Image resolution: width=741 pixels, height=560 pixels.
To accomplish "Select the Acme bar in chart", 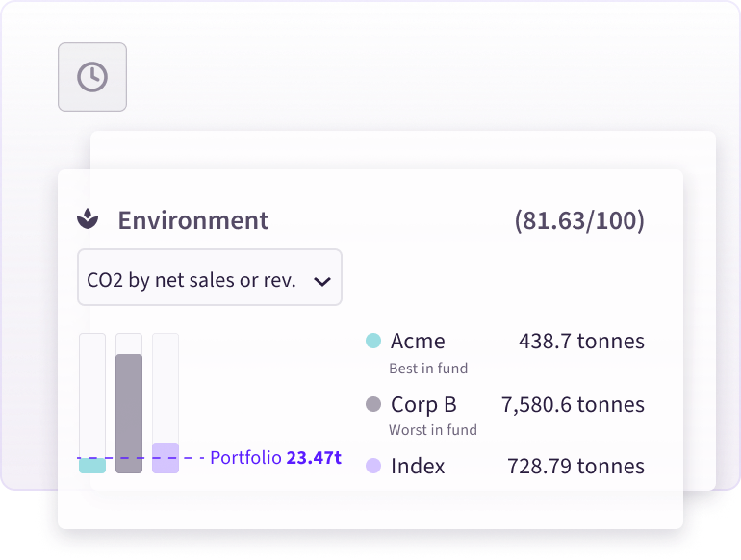I will tap(92, 465).
